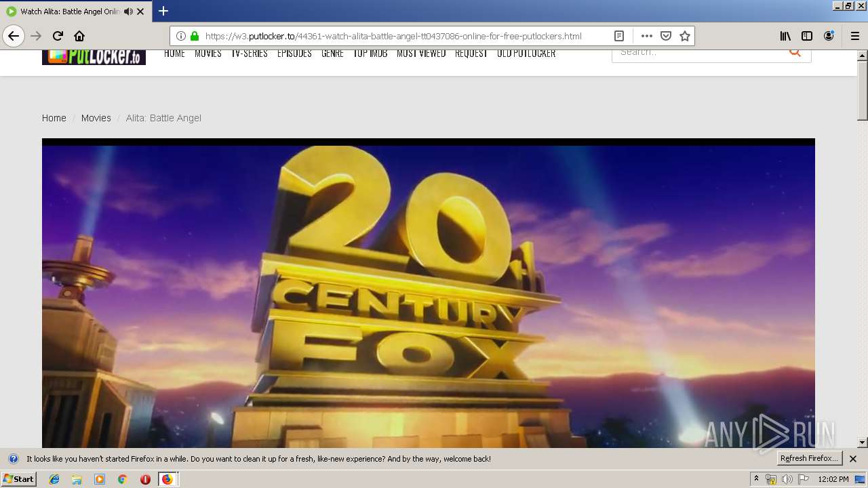This screenshot has width=868, height=488.
Task: Open the GENRE menu
Action: tap(332, 54)
